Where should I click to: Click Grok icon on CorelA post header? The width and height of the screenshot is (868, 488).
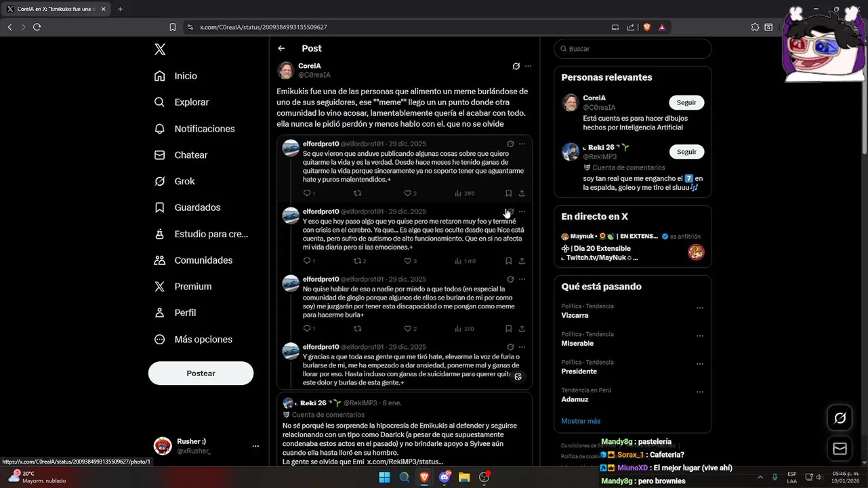coord(516,66)
